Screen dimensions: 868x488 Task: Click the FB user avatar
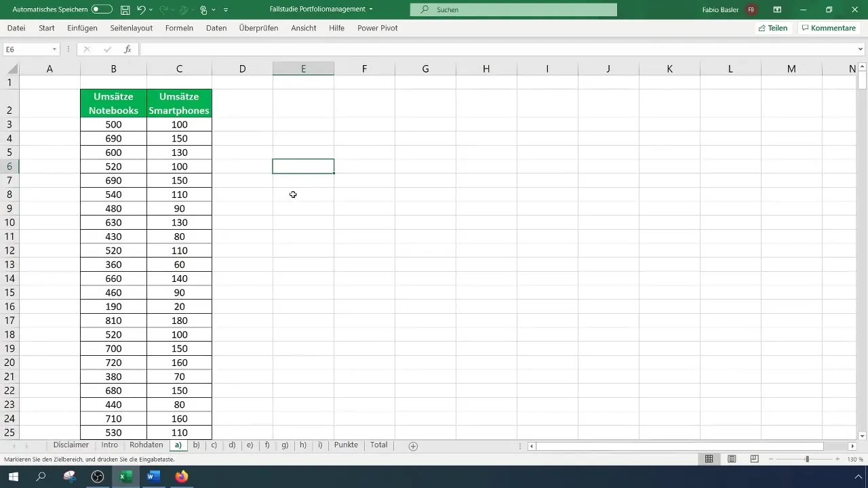(x=751, y=9)
